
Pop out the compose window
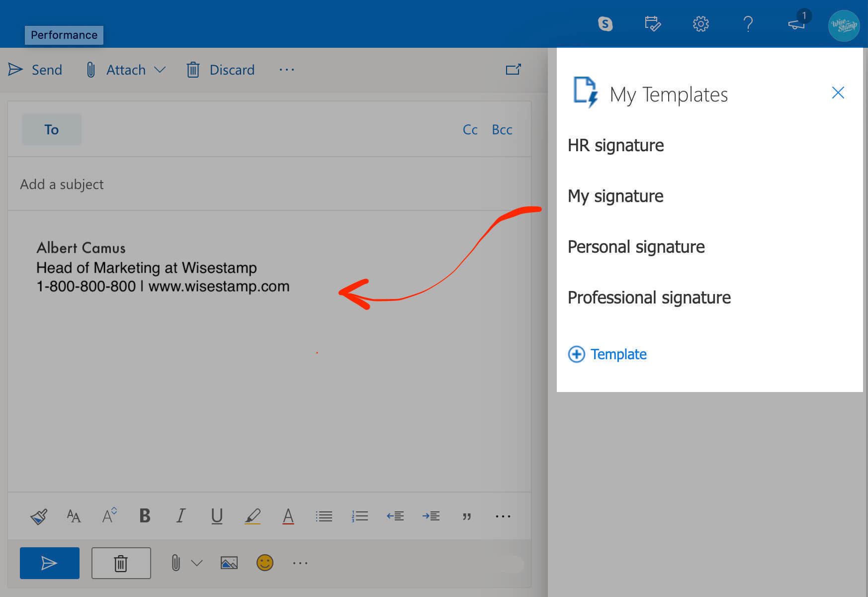click(x=514, y=69)
